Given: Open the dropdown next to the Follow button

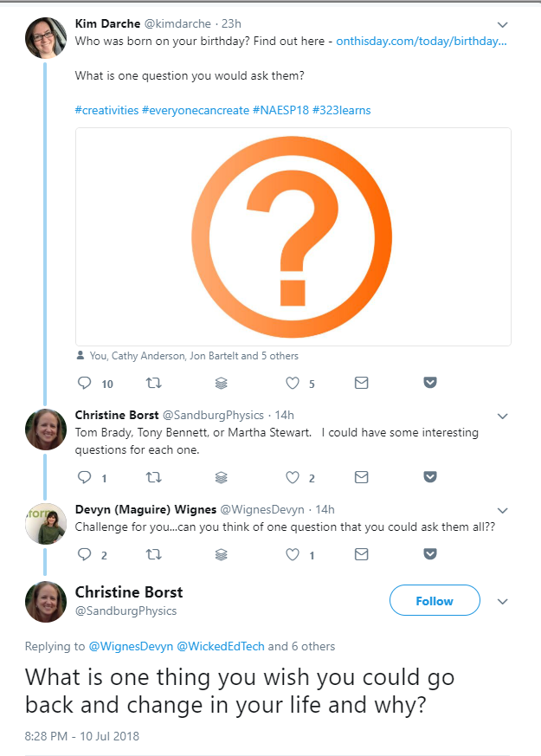Looking at the screenshot, I should pyautogui.click(x=502, y=601).
